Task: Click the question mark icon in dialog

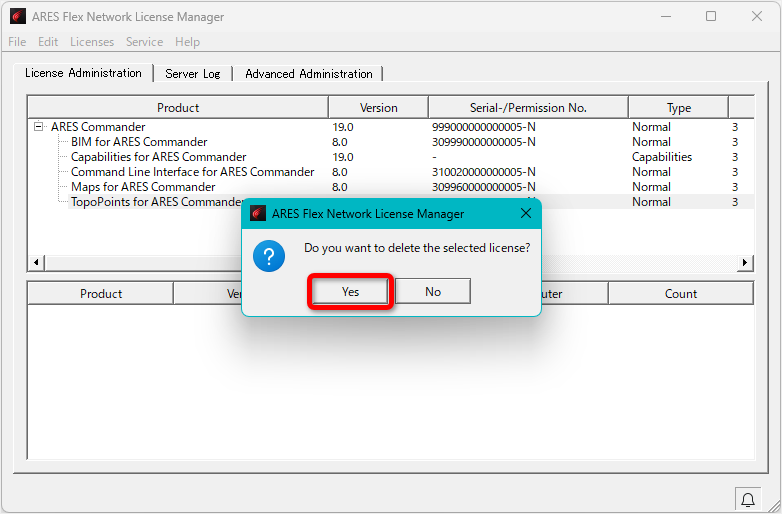Action: pyautogui.click(x=269, y=256)
